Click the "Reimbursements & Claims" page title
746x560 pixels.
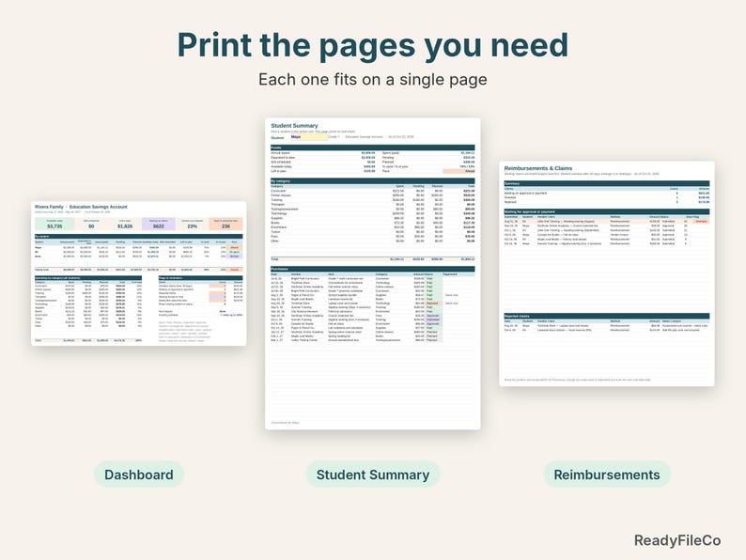[538, 168]
